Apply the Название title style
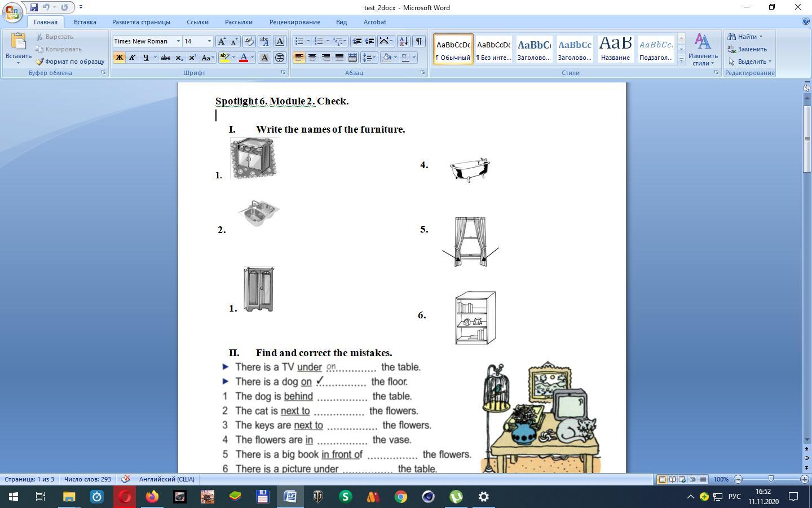 tap(615, 49)
